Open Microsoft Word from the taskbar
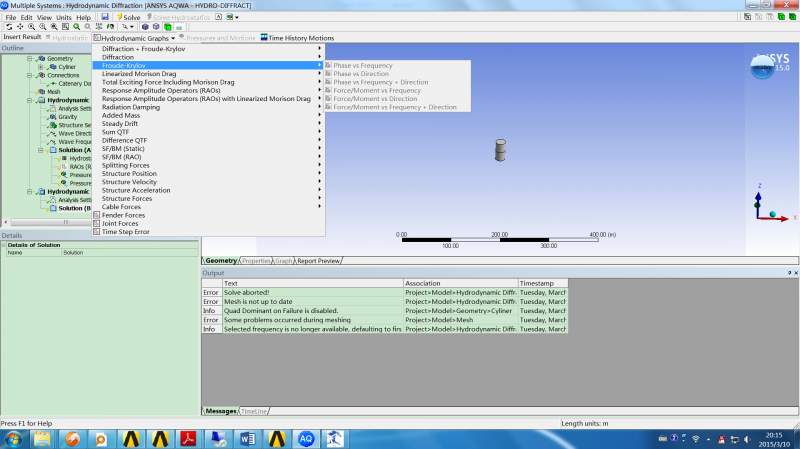Image resolution: width=800 pixels, height=449 pixels. [247, 439]
